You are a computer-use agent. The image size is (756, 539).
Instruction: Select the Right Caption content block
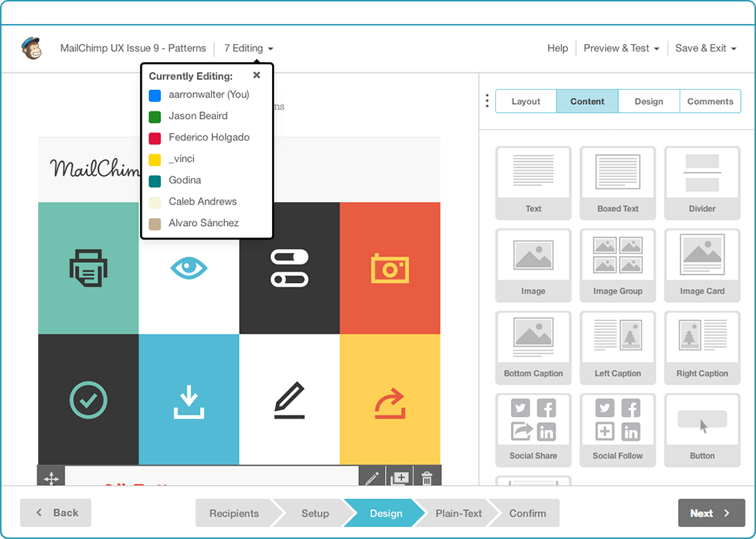click(x=702, y=348)
